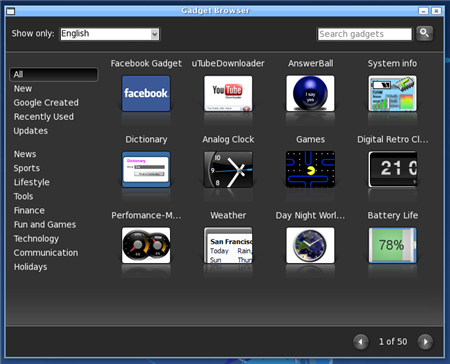The image size is (450, 364).
Task: Click the Weather title text
Action: (x=228, y=215)
